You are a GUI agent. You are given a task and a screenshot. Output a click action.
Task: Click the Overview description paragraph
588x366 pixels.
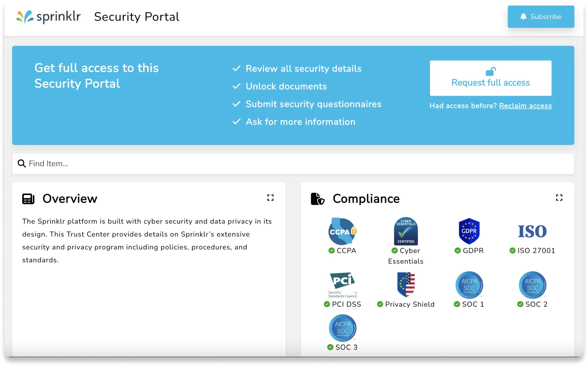point(147,241)
